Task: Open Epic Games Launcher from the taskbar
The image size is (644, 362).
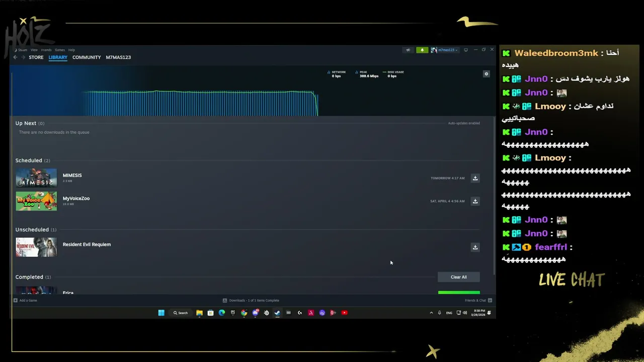Action: point(232,313)
